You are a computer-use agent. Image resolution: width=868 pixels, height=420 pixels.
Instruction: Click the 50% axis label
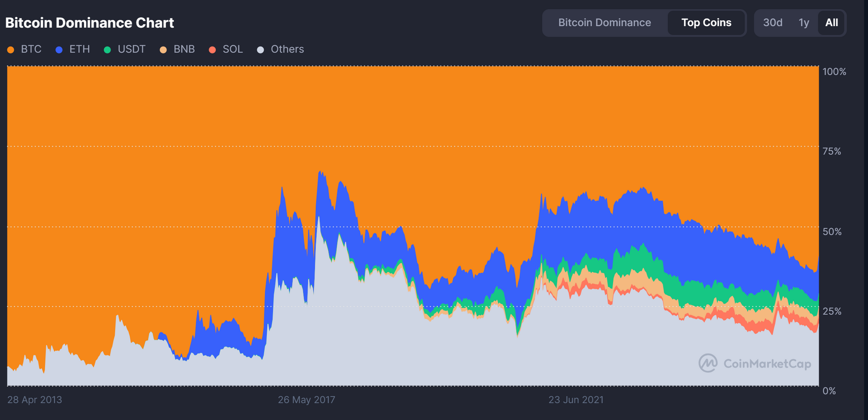click(832, 232)
